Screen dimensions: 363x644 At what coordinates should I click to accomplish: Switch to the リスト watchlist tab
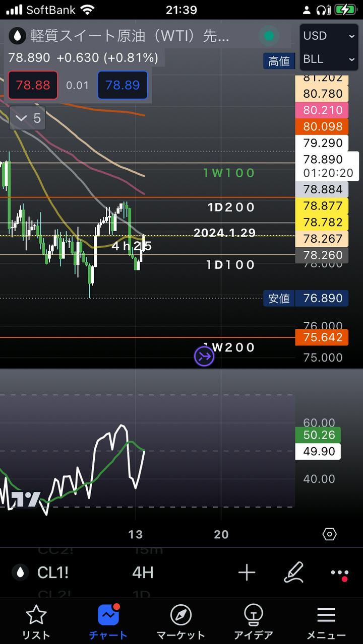[36, 622]
